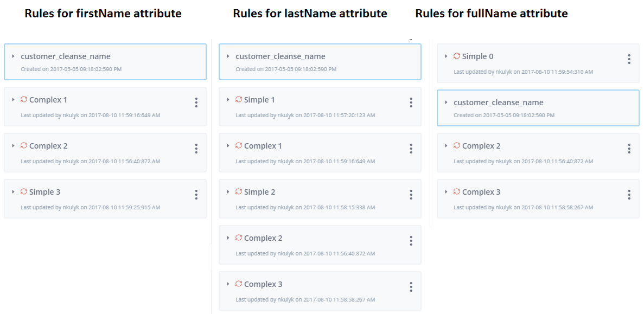Open kebab menu for Complex 2 in fullName rules
This screenshot has height=314, width=644.
coord(629,149)
